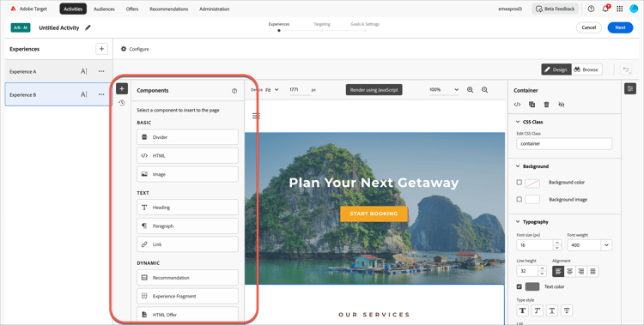644x325 pixels.
Task: Enable the Background color checkbox
Action: click(519, 182)
